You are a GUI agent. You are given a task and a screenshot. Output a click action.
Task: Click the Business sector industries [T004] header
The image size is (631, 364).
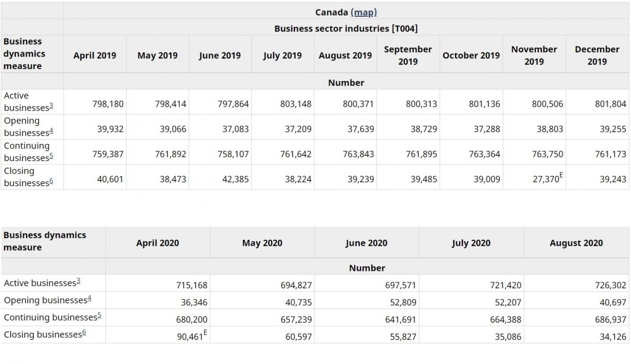click(x=346, y=28)
